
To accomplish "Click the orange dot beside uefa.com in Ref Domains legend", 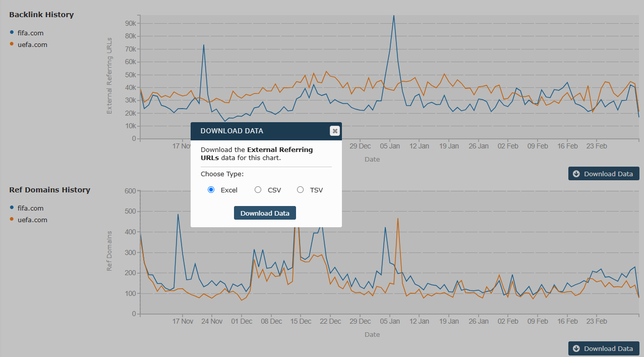I will coord(12,220).
